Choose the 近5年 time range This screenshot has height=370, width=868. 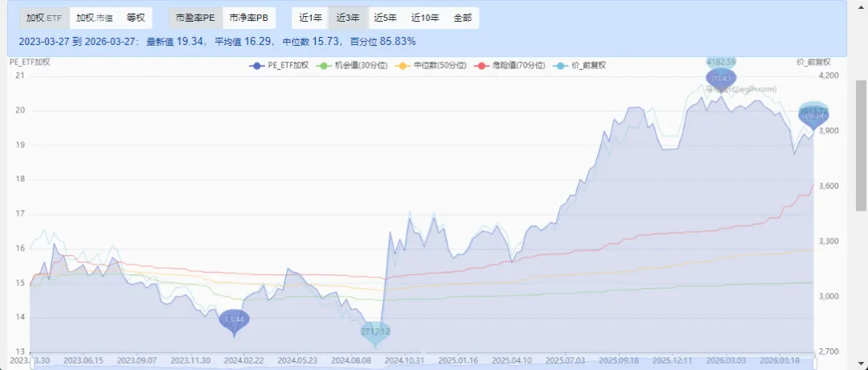[385, 18]
